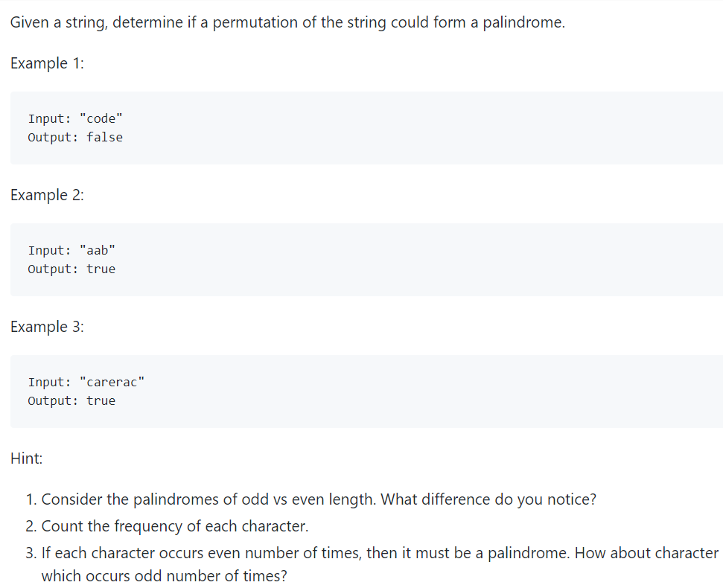This screenshot has height=588, width=723.
Task: Click the "Hint:" label
Action: coord(27,458)
